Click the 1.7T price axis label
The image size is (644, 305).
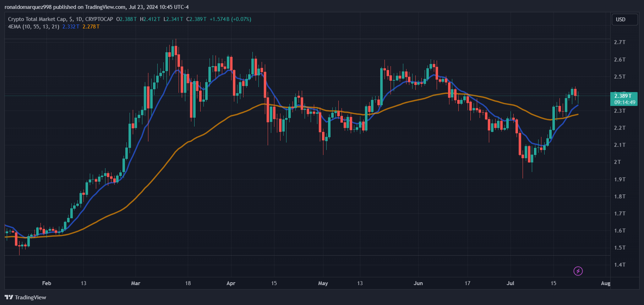coord(620,213)
